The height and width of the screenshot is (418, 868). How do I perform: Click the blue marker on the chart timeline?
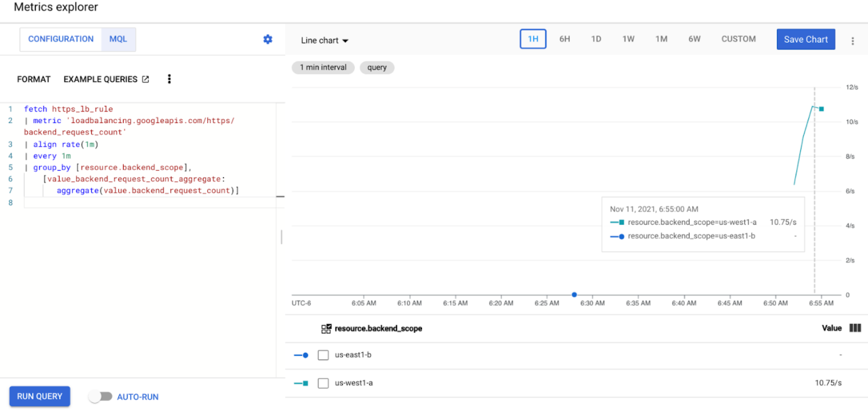(x=574, y=294)
